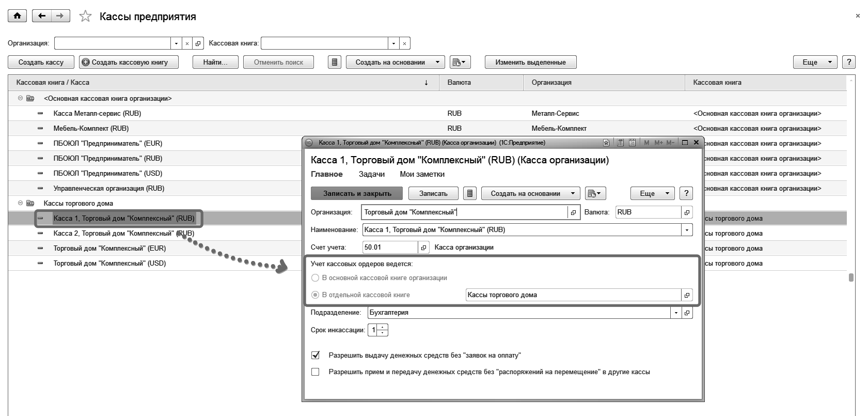868x416 pixels.
Task: Clear the Кассовая книга filter
Action: (x=405, y=43)
